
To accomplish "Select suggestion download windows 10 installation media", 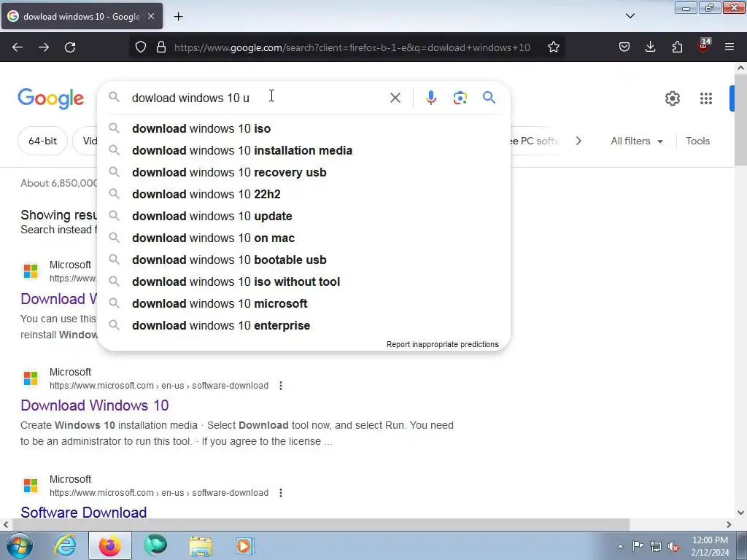I will pyautogui.click(x=303, y=150).
